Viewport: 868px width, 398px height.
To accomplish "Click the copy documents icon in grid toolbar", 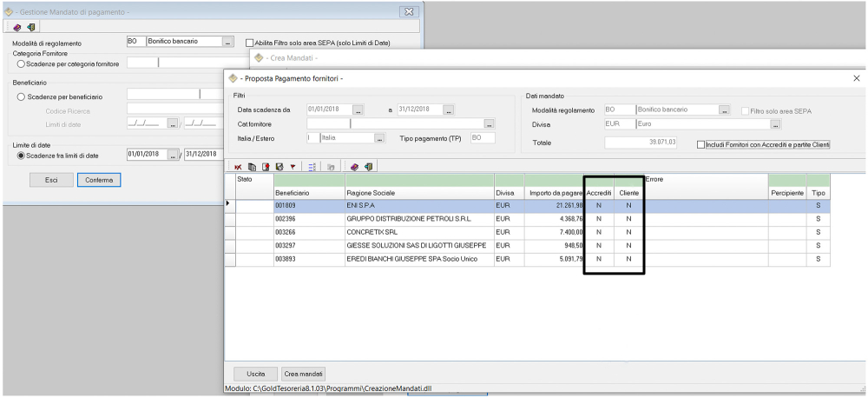I will (252, 166).
